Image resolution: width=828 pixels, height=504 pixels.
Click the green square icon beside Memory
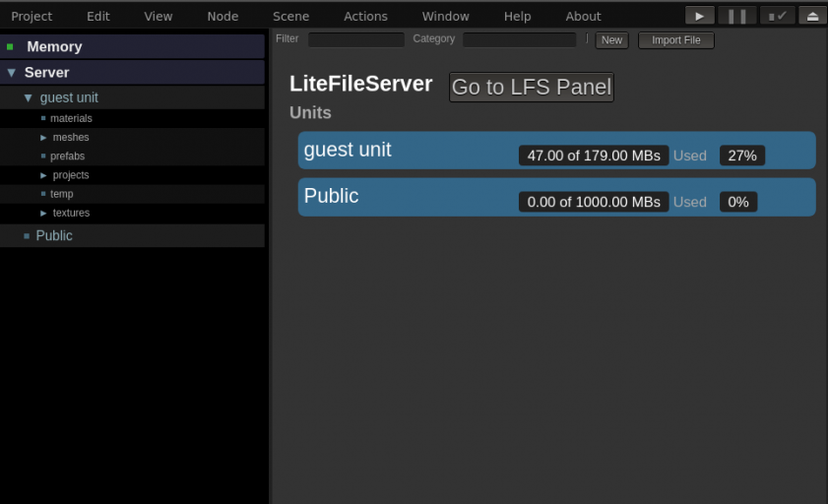[10, 46]
